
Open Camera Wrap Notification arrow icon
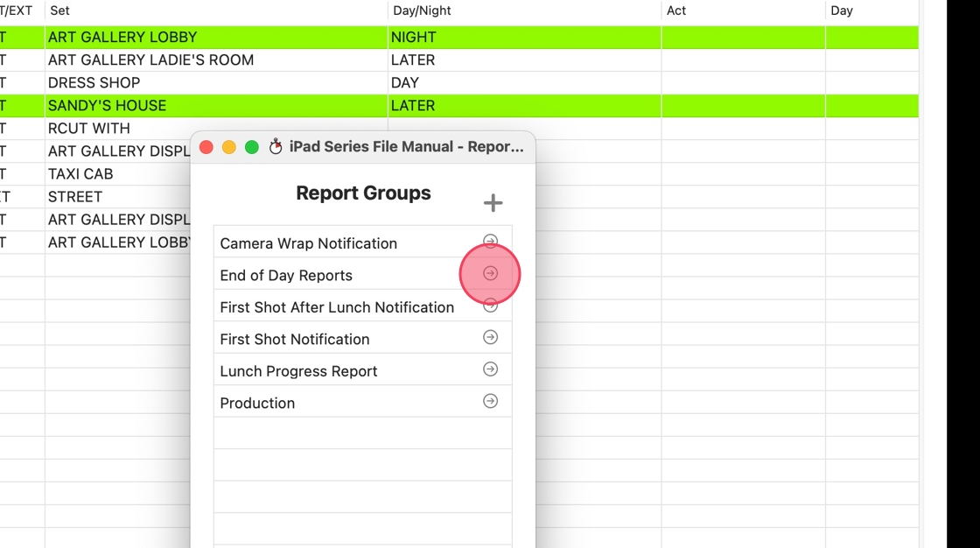point(491,241)
